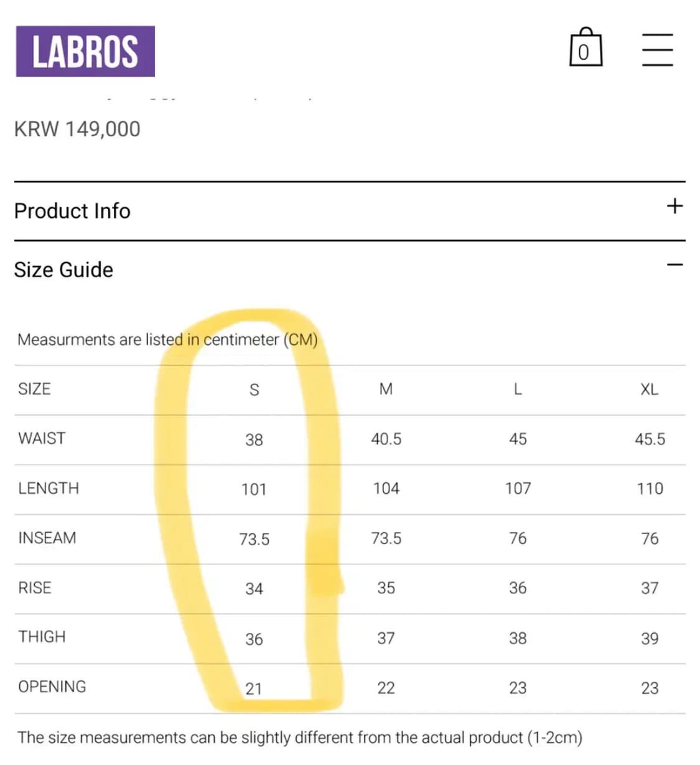Click the WAIST row label
This screenshot has width=700, height=765.
tap(42, 438)
